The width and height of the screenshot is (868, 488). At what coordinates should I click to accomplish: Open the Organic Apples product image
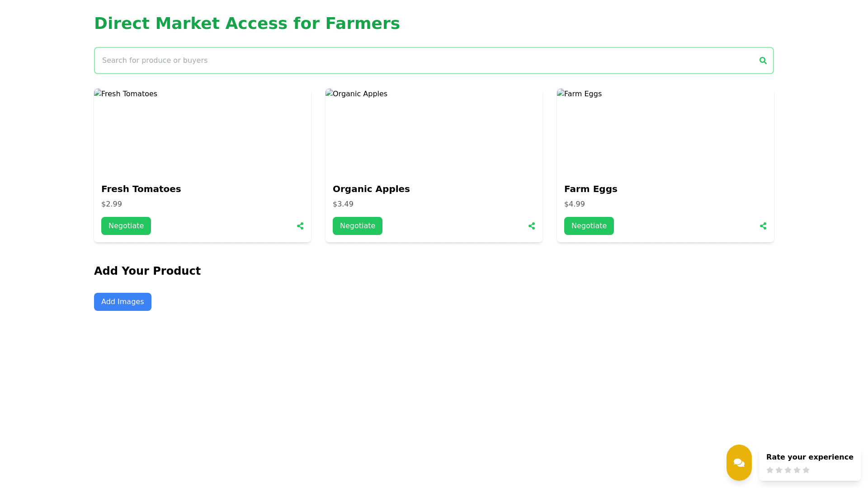tap(434, 132)
